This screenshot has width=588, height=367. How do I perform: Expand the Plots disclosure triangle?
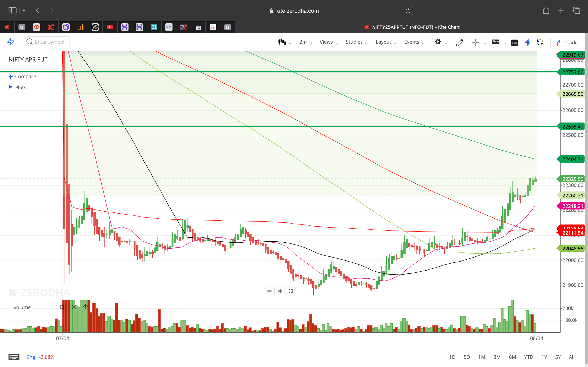pyautogui.click(x=11, y=87)
